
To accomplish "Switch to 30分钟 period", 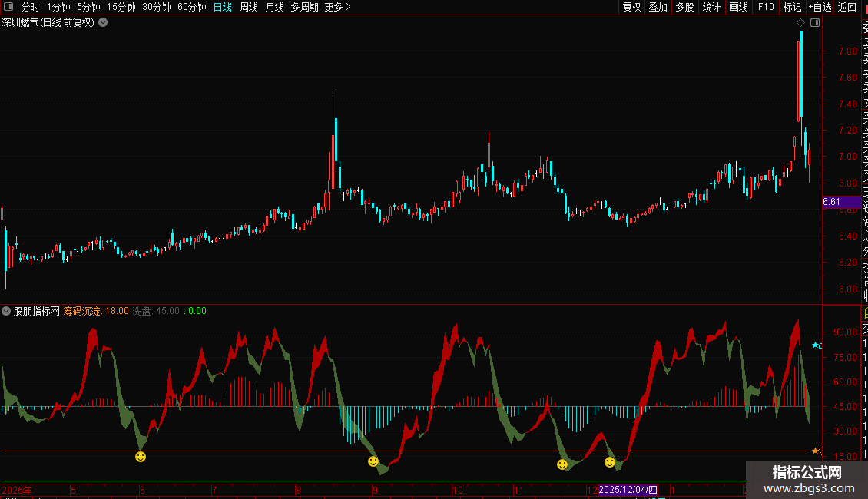I will (x=157, y=7).
